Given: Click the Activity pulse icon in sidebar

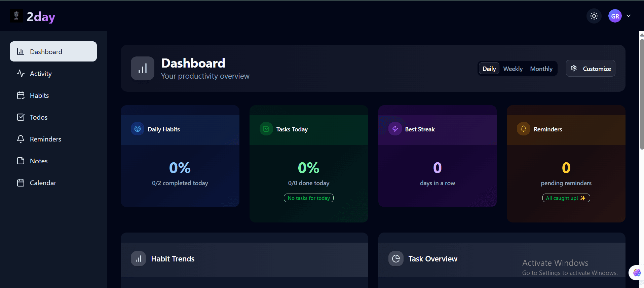Looking at the screenshot, I should [x=21, y=73].
